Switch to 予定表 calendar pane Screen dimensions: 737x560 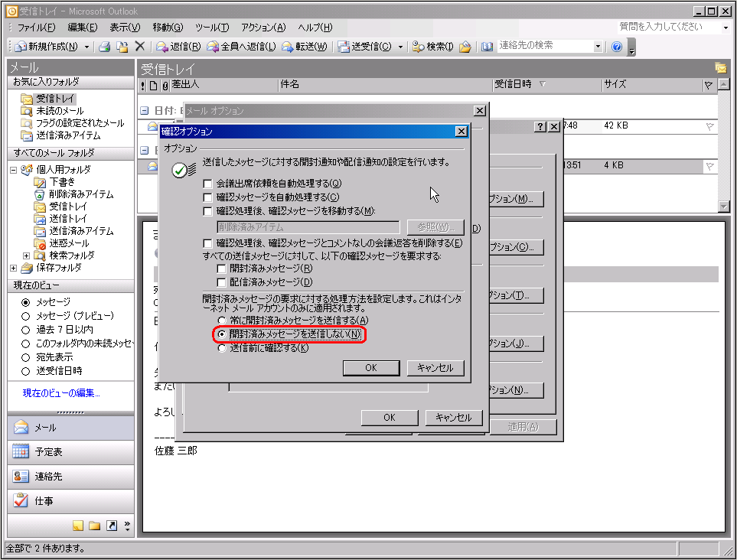71,452
